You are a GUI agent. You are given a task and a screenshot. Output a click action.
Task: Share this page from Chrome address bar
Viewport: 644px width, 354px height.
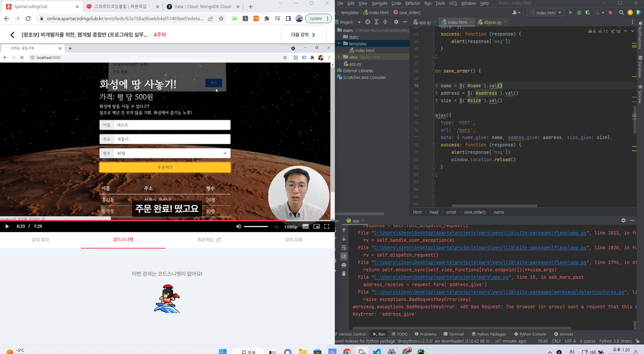tap(210, 18)
